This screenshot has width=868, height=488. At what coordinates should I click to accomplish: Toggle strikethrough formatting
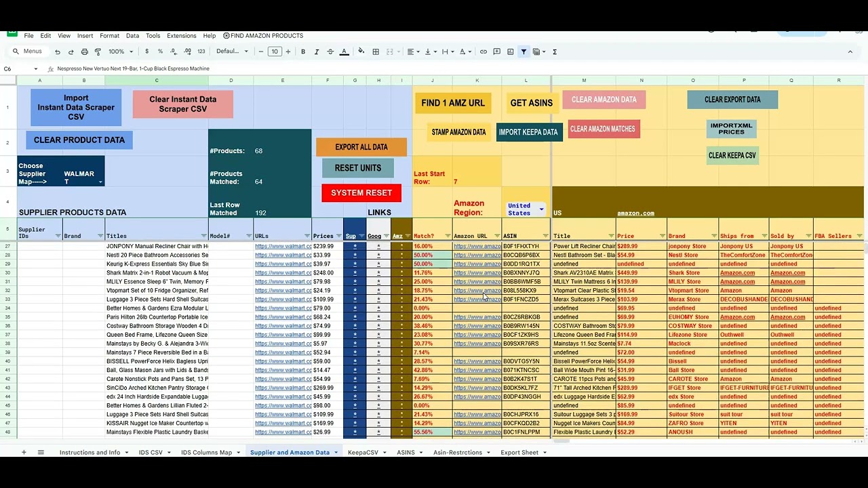[x=330, y=52]
